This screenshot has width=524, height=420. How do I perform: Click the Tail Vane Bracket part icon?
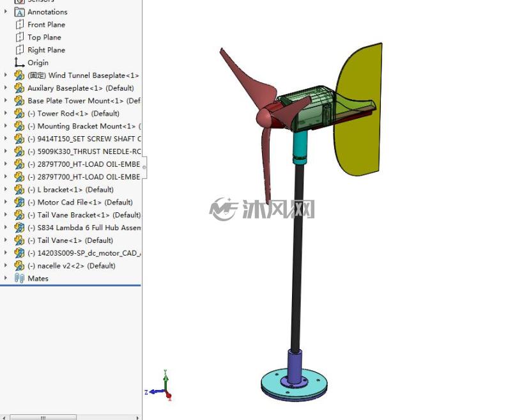point(19,215)
